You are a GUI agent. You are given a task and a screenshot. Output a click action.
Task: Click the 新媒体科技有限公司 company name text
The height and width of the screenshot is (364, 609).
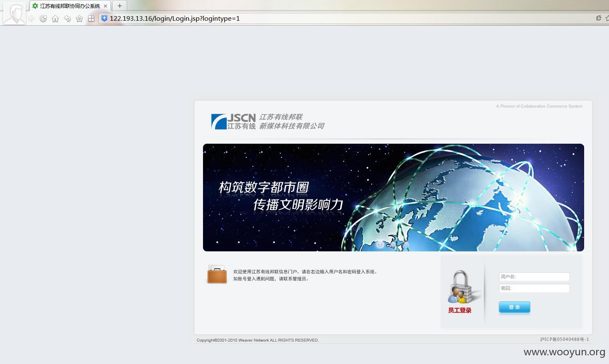(x=292, y=126)
